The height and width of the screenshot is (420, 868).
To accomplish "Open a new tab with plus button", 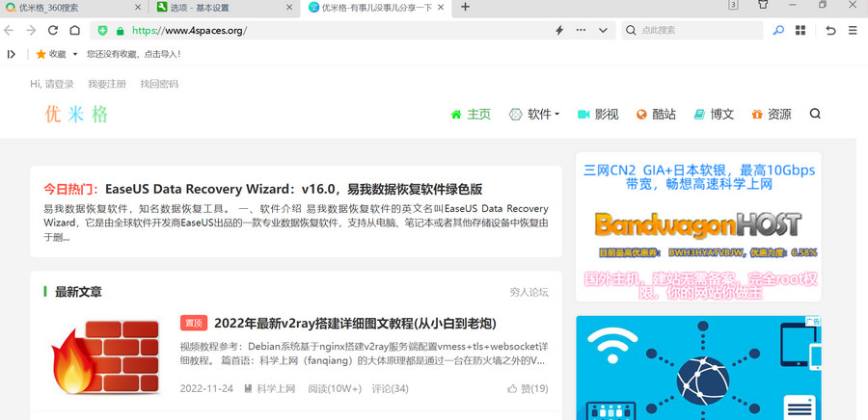I will click(466, 8).
